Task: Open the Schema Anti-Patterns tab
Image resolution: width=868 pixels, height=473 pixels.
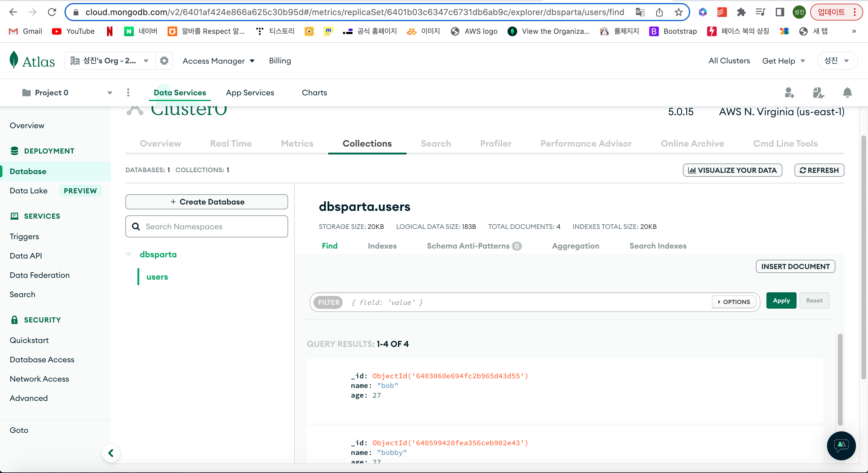Action: [474, 246]
